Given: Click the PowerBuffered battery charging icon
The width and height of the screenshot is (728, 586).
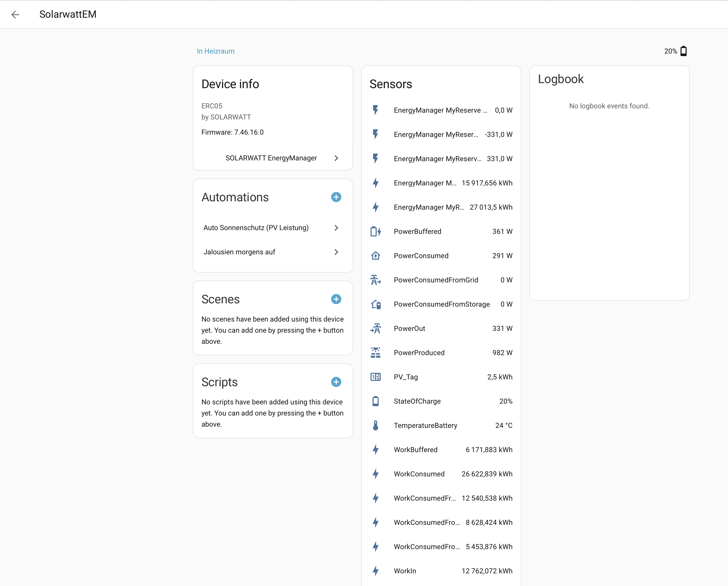Looking at the screenshot, I should coord(375,231).
